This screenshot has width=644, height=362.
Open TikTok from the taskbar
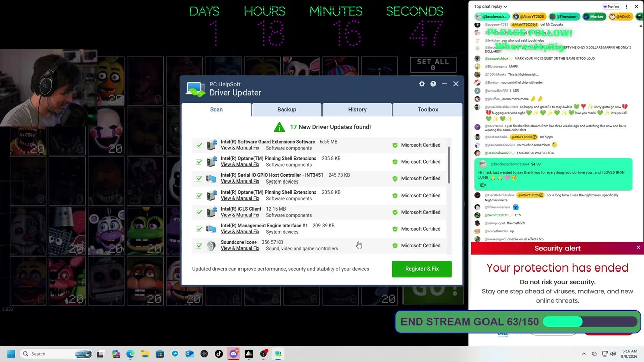(x=219, y=354)
